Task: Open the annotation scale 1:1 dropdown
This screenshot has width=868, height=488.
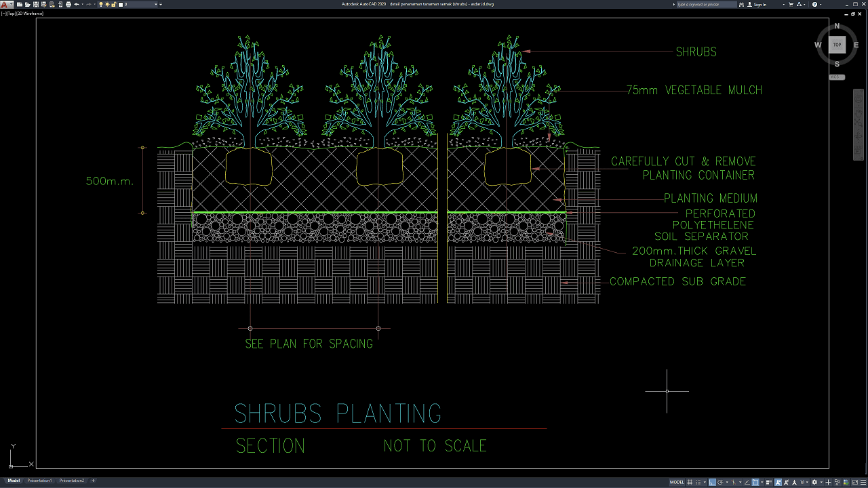Action: (x=804, y=482)
